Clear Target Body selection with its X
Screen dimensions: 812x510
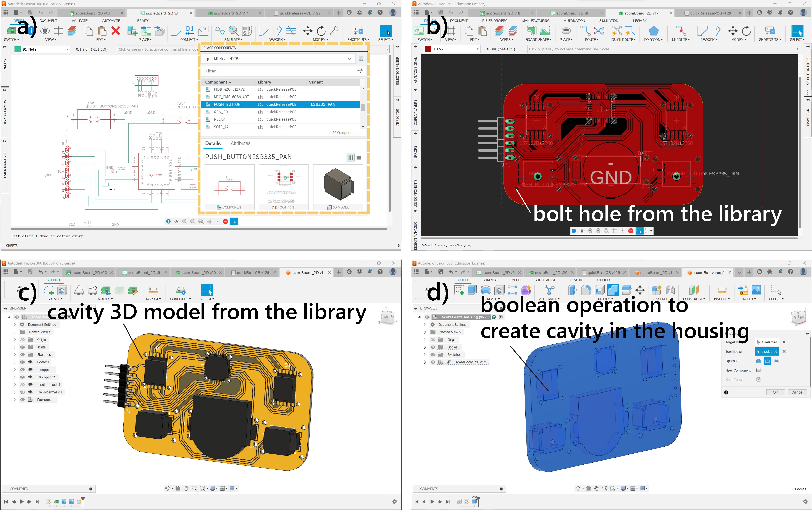pos(784,342)
